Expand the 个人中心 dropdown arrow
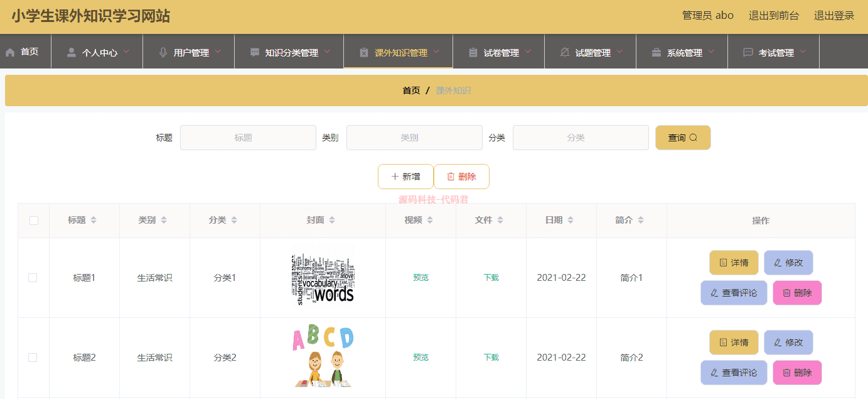 click(x=127, y=52)
